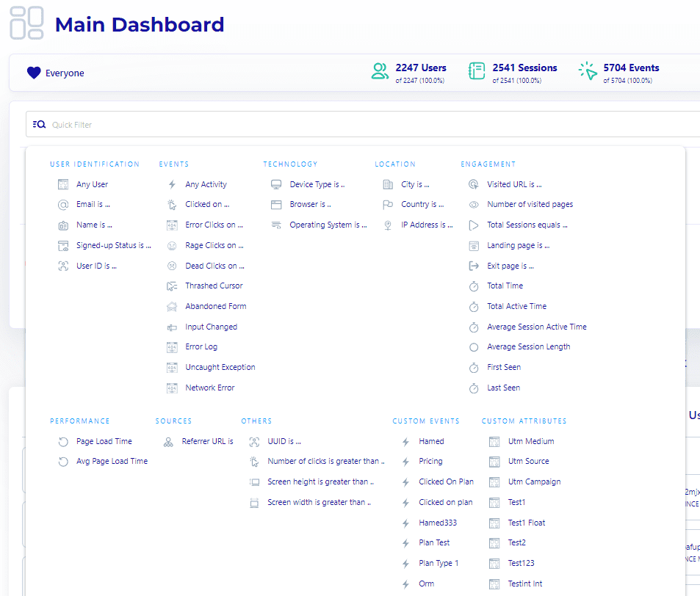Click the Device Type monitor icon
Viewport: 700px width, 596px height.
click(x=276, y=184)
